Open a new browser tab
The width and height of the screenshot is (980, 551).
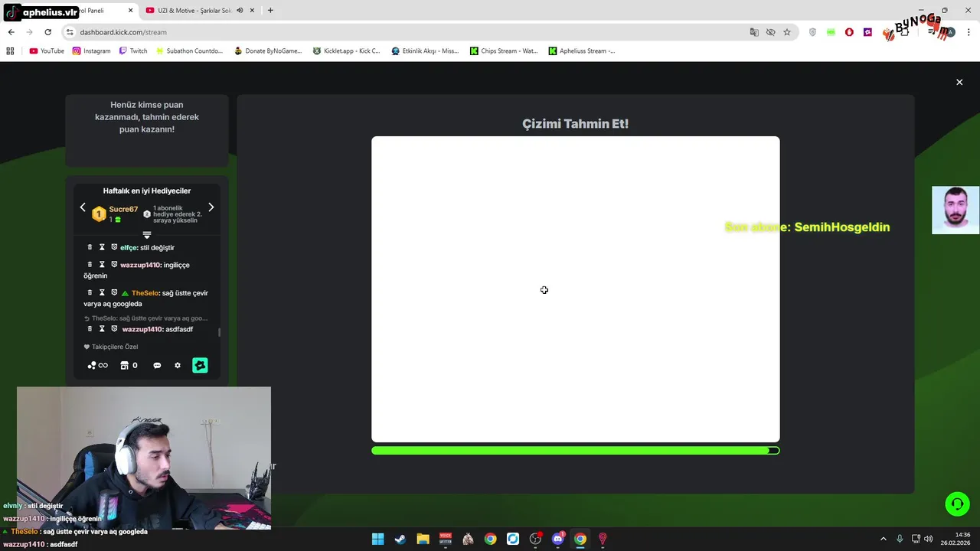tap(270, 11)
